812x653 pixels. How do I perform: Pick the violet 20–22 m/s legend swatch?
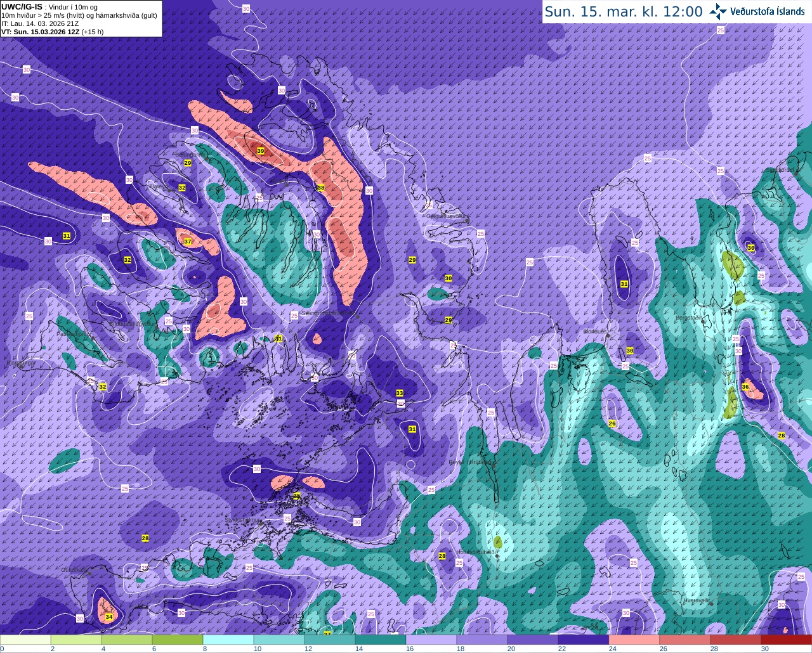[533, 640]
